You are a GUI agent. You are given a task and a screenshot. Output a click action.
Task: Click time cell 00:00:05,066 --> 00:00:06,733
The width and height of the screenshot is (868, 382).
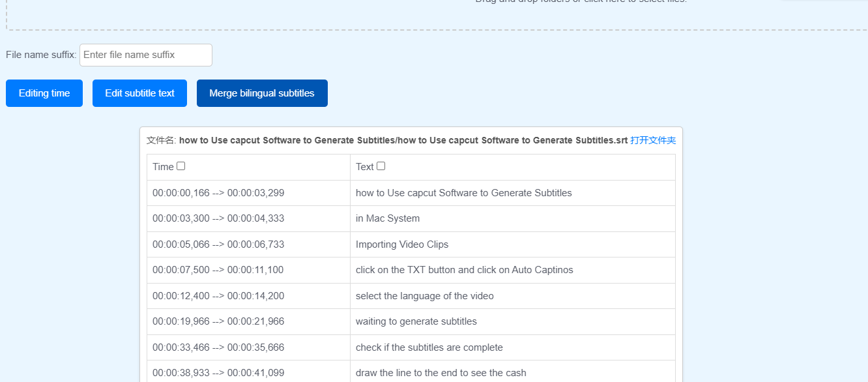coord(248,244)
